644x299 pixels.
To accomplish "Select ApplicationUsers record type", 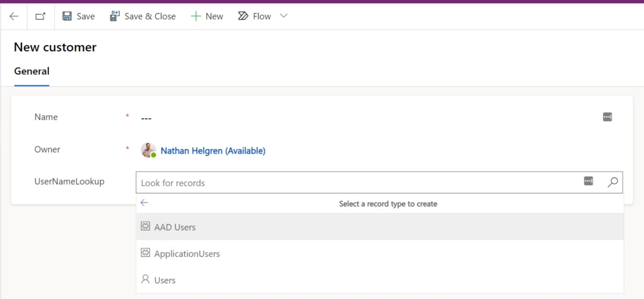I will pyautogui.click(x=380, y=254).
